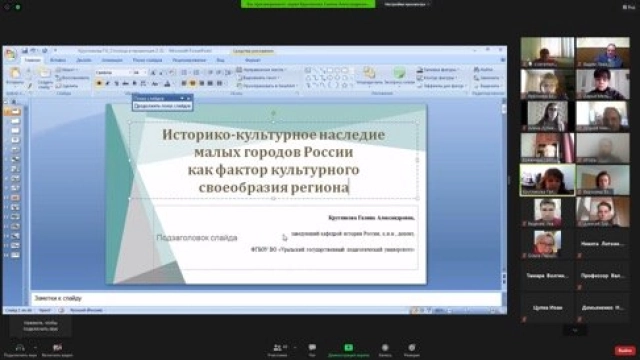This screenshot has width=640, height=360.
Task: Switch to the Insert ribbon tab
Action: pos(58,60)
